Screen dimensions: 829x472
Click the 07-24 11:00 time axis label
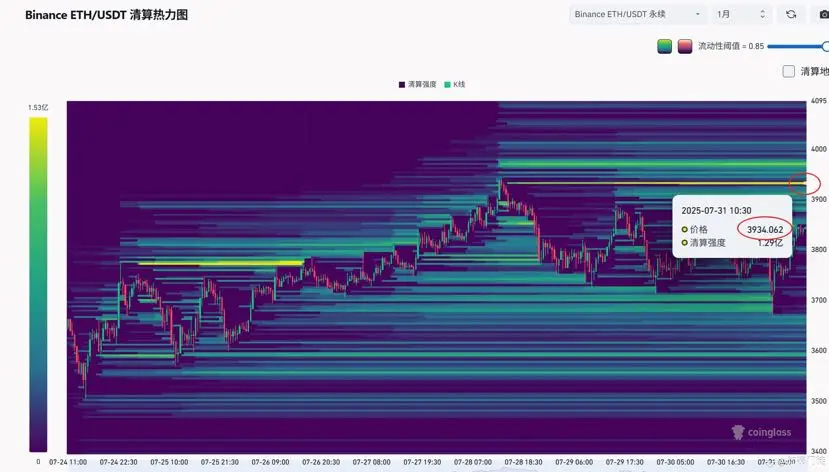[x=68, y=462]
